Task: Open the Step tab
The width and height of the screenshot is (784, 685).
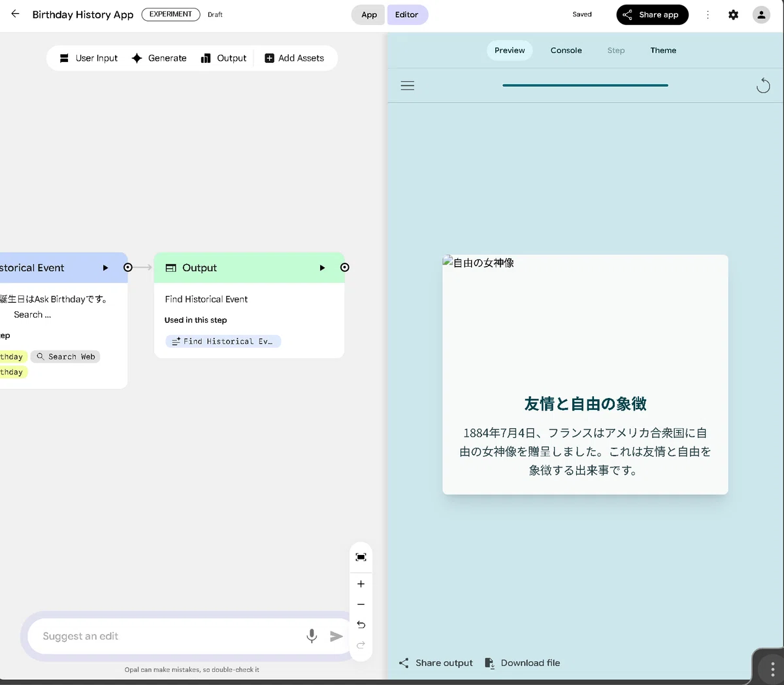Action: tap(616, 50)
